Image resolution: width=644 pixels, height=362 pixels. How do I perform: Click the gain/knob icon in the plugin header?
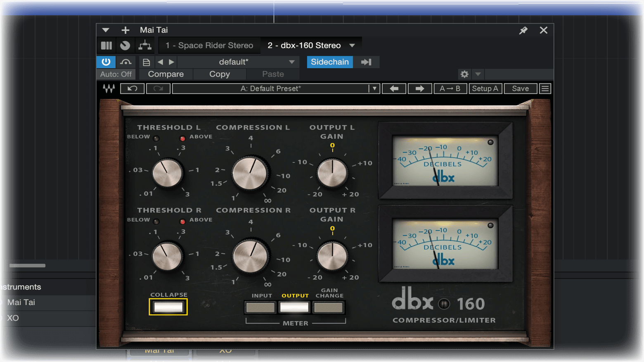point(125,45)
